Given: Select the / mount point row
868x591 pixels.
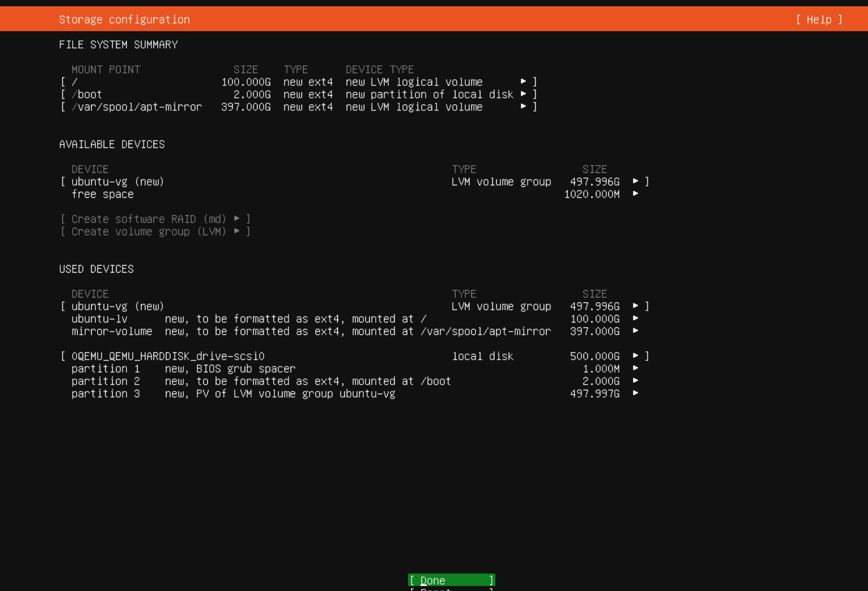Looking at the screenshot, I should pos(298,82).
